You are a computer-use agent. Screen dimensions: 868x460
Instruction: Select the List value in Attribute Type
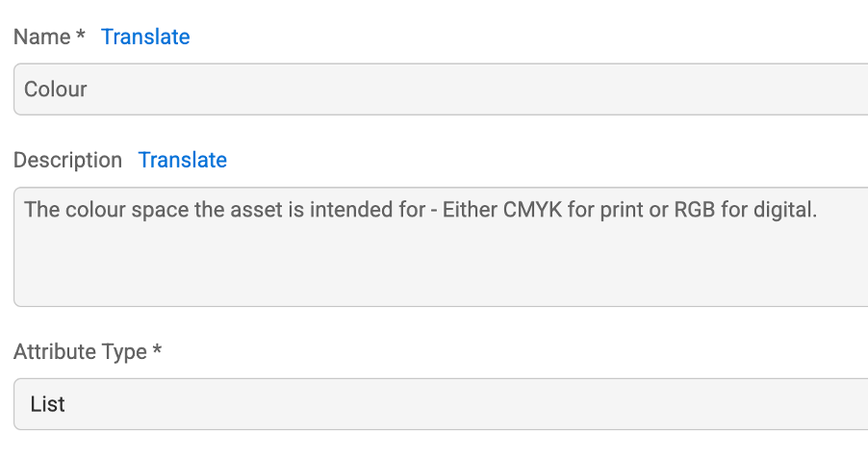coord(47,404)
